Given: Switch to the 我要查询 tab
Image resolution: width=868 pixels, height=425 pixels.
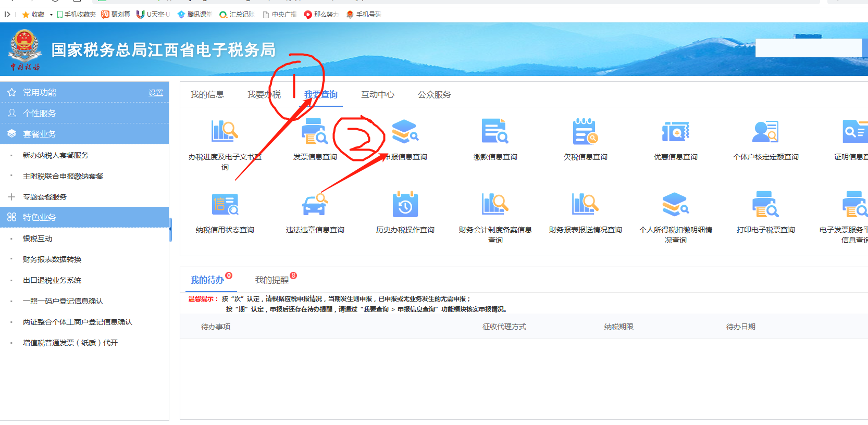Looking at the screenshot, I should coord(321,94).
